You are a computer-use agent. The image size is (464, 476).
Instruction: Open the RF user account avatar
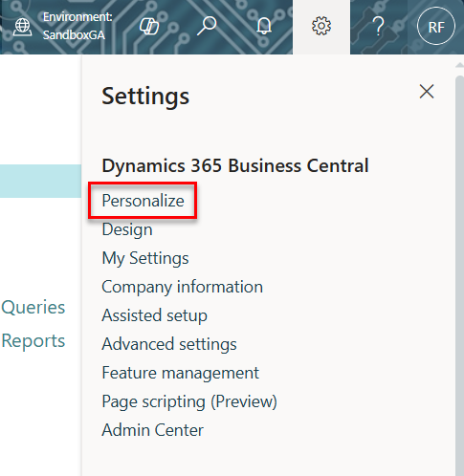pos(436,27)
